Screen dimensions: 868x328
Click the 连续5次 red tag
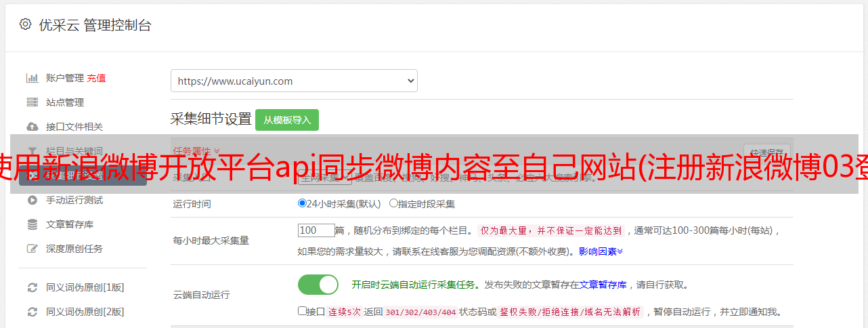coord(346,312)
